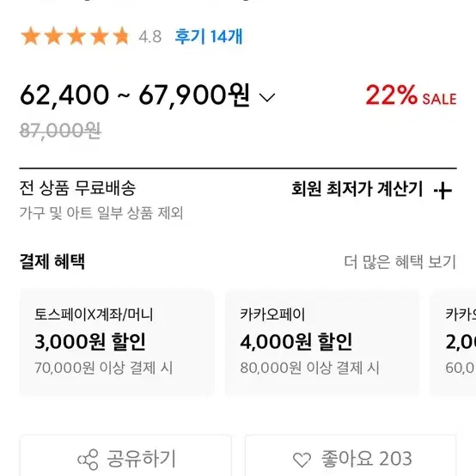The image size is (476, 476).
Task: Click the share icon beside 공유하기
Action: tap(88, 460)
